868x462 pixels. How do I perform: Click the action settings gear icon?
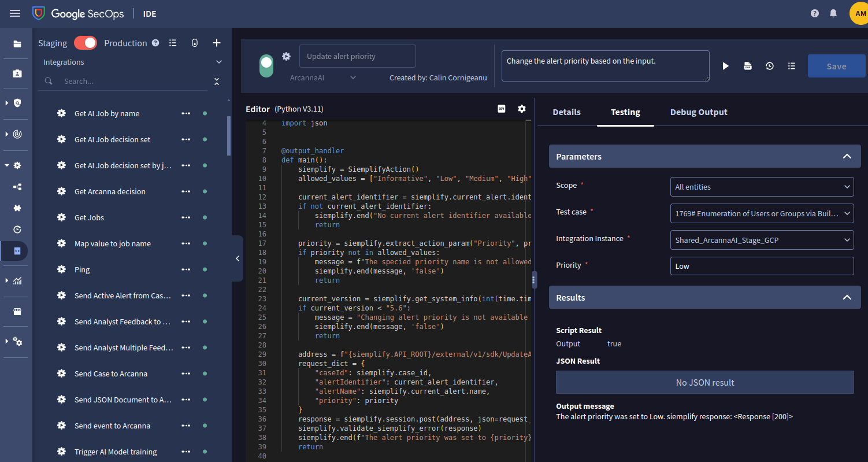[x=286, y=56]
